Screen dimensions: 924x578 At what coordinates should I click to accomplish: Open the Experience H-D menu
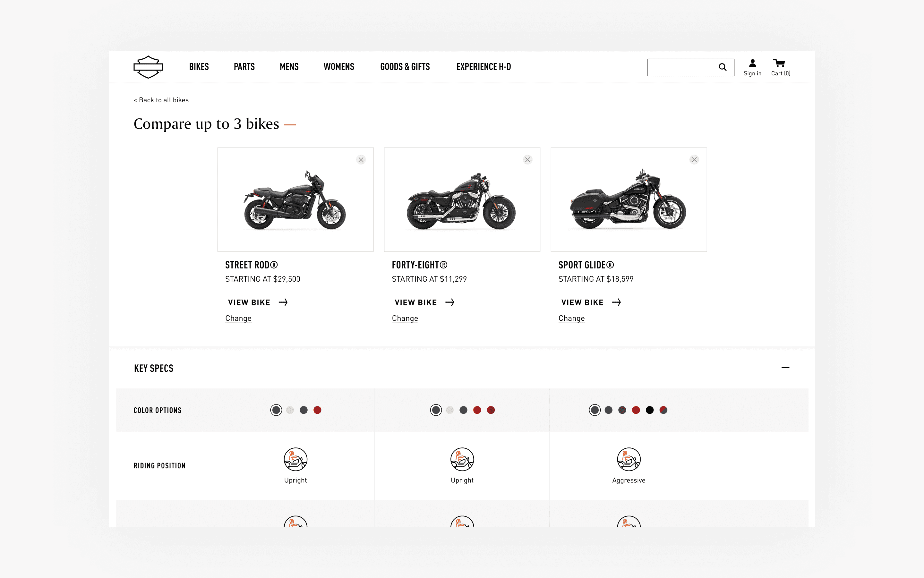click(483, 67)
